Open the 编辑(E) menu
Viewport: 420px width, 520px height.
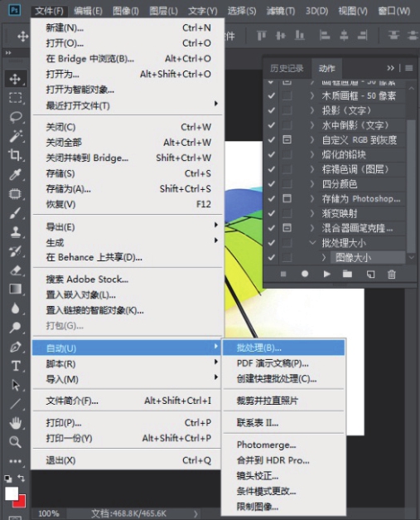(88, 11)
